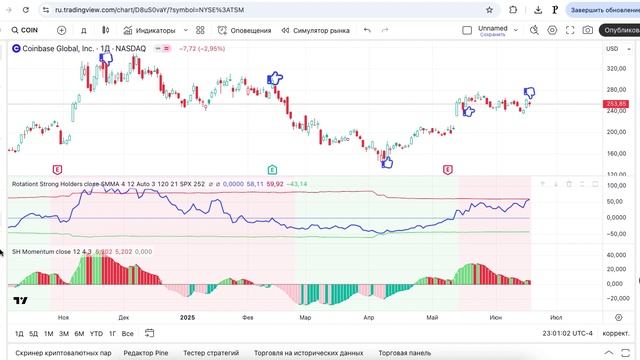
Task: Select the 1Д date range
Action: coord(19,333)
